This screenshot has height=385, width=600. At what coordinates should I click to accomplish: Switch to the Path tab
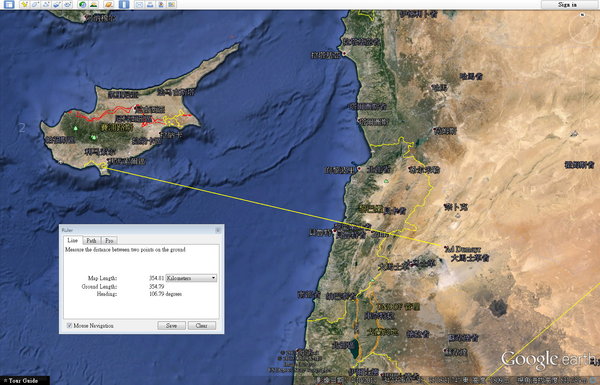(x=91, y=240)
